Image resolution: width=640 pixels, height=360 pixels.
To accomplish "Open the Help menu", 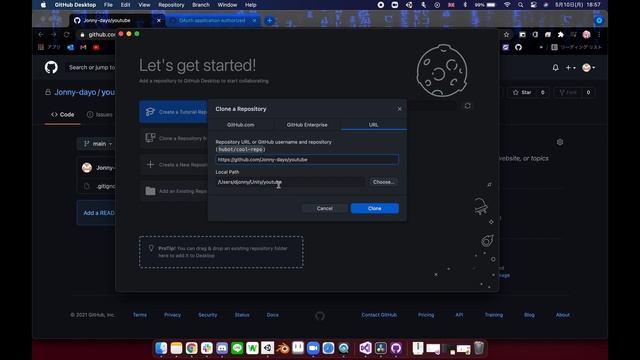I will [x=250, y=5].
